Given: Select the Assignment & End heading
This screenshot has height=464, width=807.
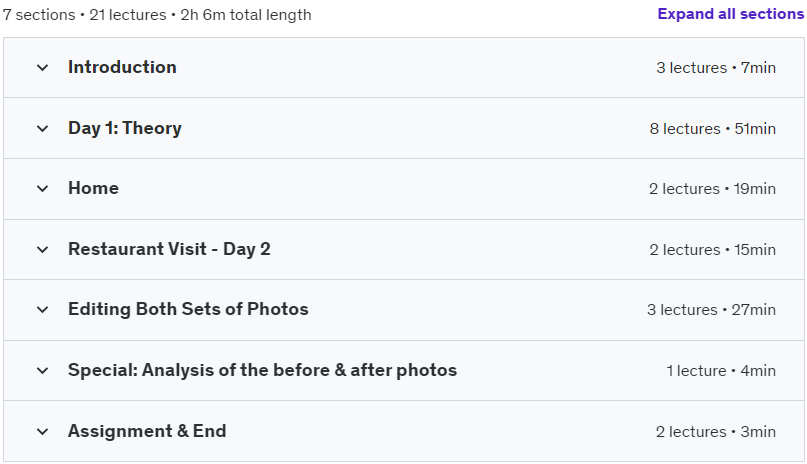Looking at the screenshot, I should [x=147, y=431].
